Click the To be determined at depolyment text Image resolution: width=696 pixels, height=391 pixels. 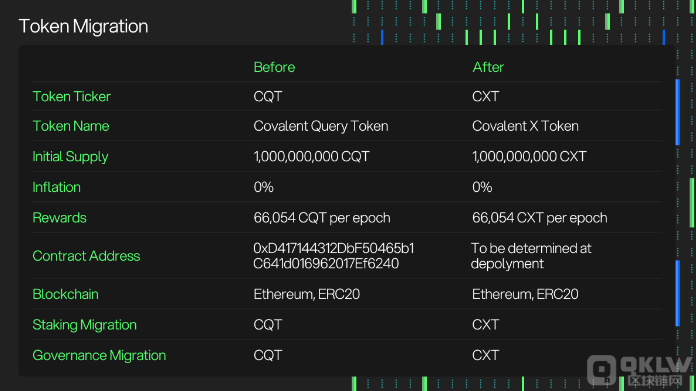[531, 256]
